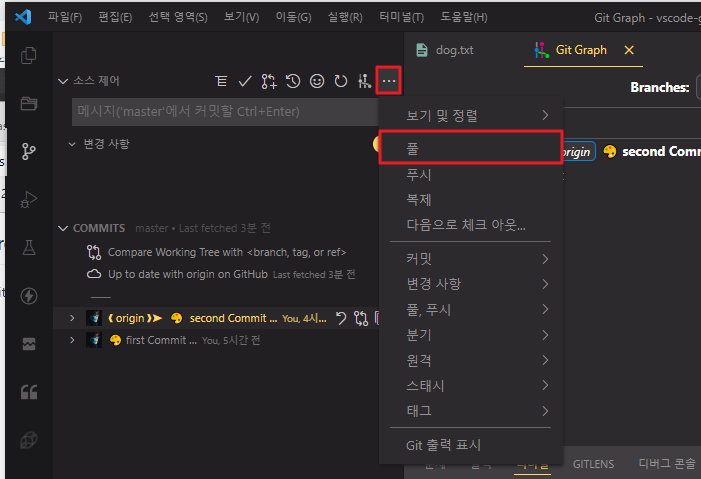Viewport: 701px width, 479px height.
Task: Open the Testing flask icon
Action: [x=29, y=247]
